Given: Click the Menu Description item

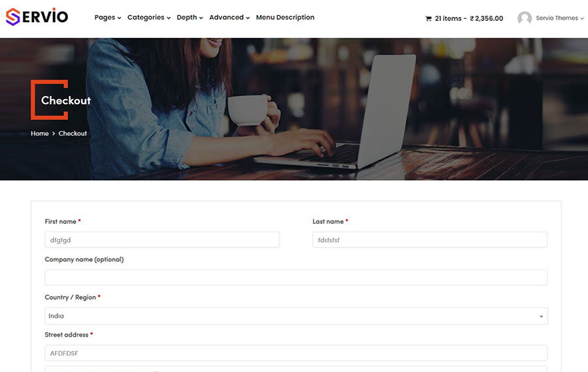Looking at the screenshot, I should point(285,18).
